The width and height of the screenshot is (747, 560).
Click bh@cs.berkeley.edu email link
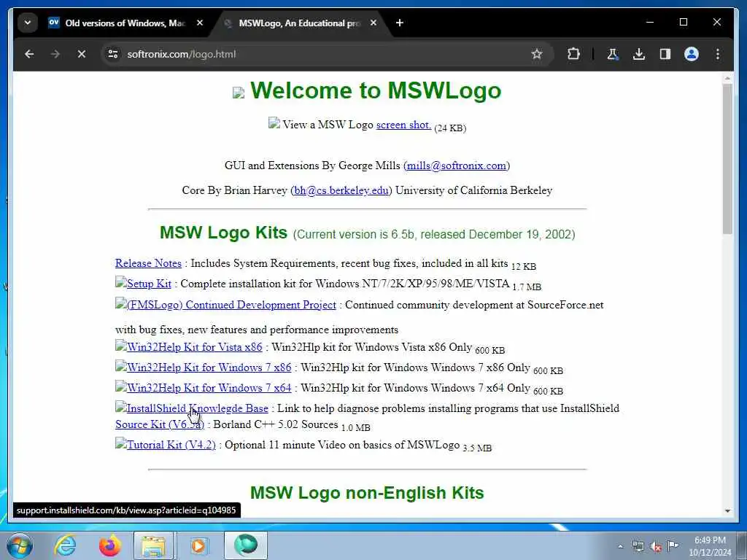(x=341, y=190)
